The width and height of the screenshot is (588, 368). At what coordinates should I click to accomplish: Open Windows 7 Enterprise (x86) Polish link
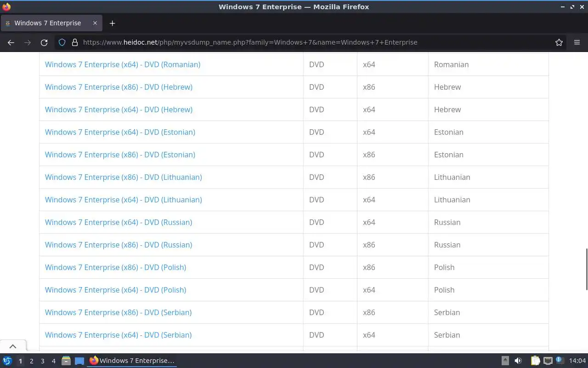coord(115,267)
